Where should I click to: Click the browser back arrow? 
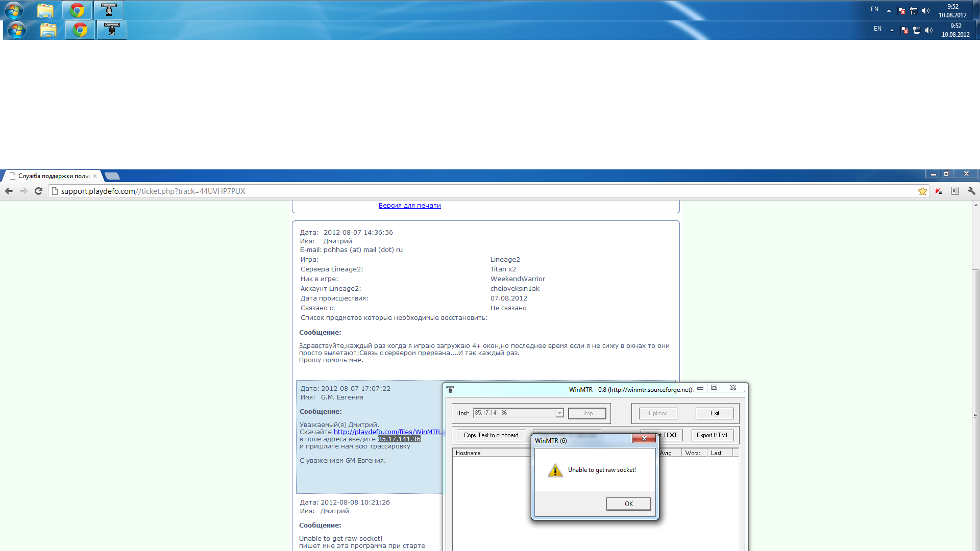coord(9,191)
